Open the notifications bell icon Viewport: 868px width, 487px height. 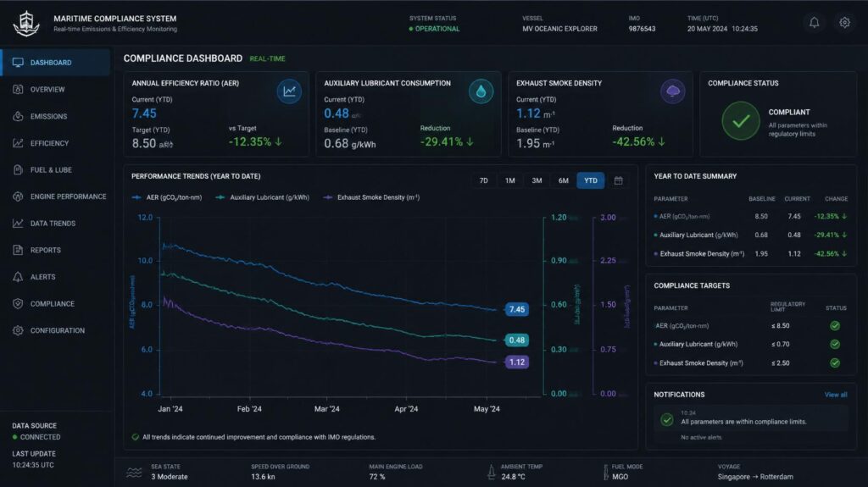[814, 23]
